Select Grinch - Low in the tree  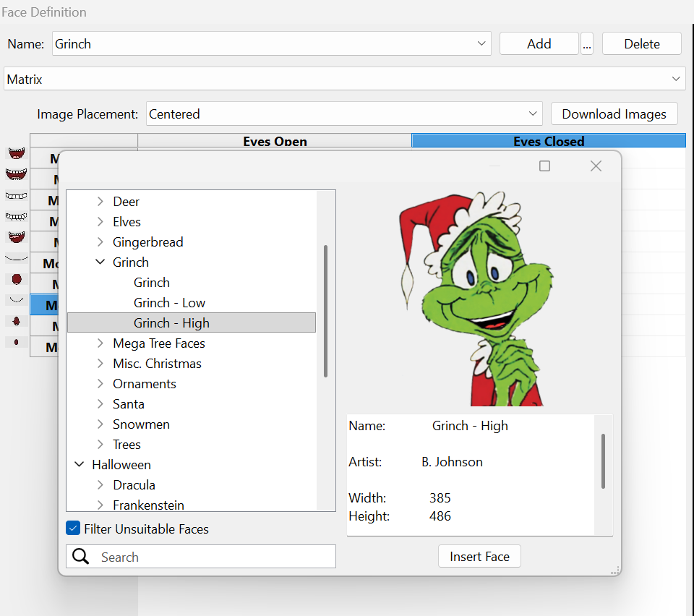(169, 303)
